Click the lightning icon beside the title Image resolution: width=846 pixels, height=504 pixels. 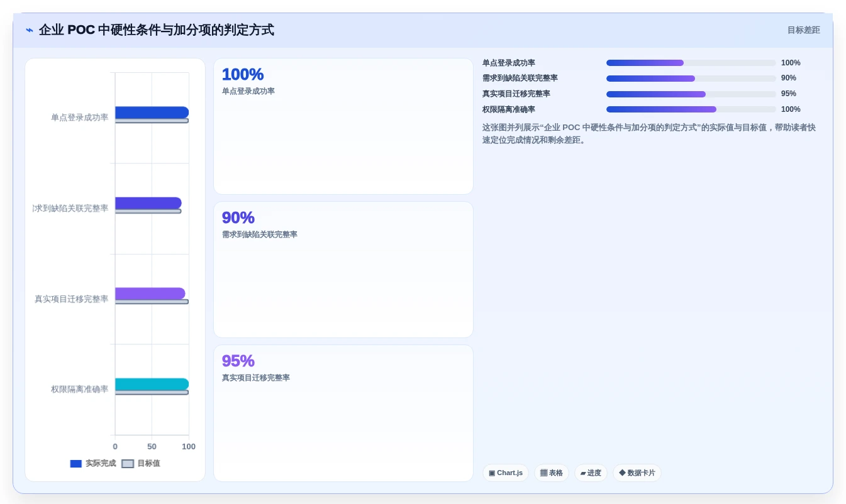pos(30,30)
